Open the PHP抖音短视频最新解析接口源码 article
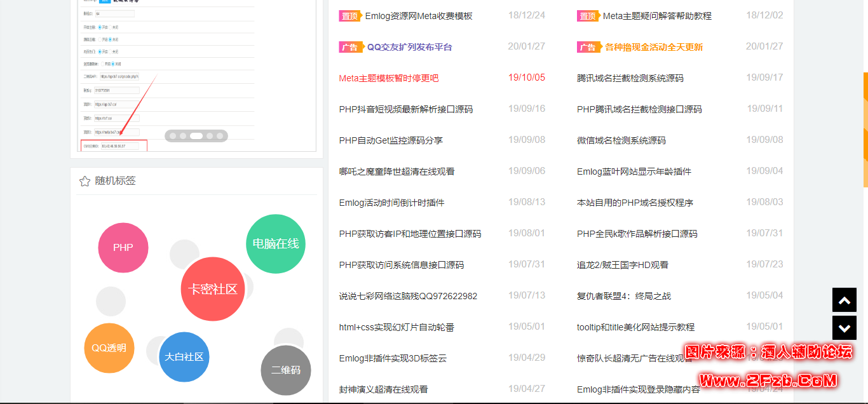Viewport: 868px width, 404px height. [406, 109]
